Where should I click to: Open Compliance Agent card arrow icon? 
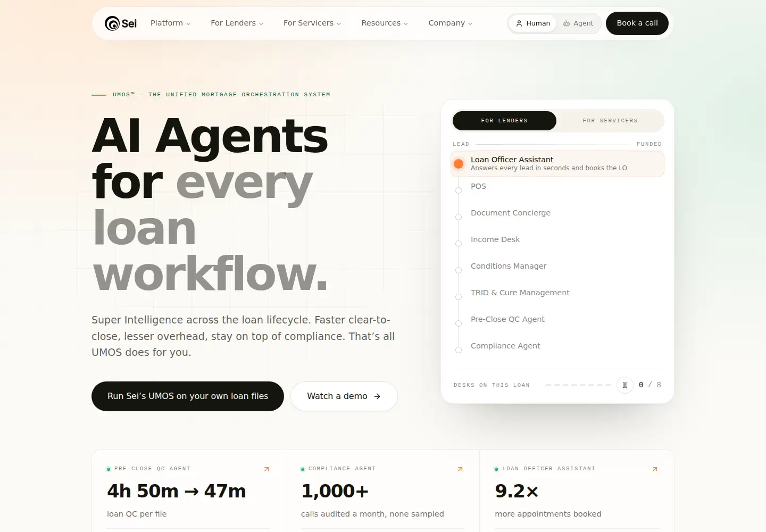(460, 469)
